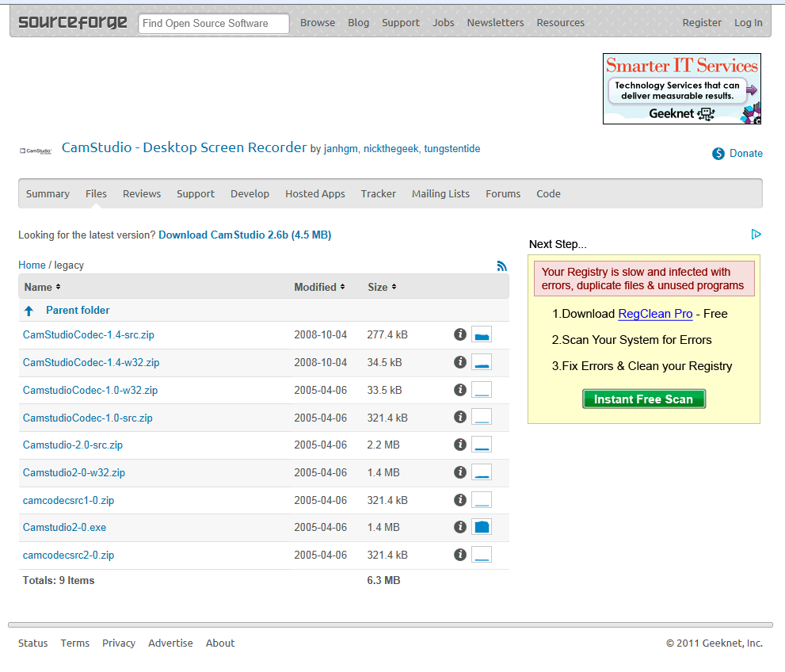Open the Terms footer link
The image size is (785, 672).
point(75,643)
